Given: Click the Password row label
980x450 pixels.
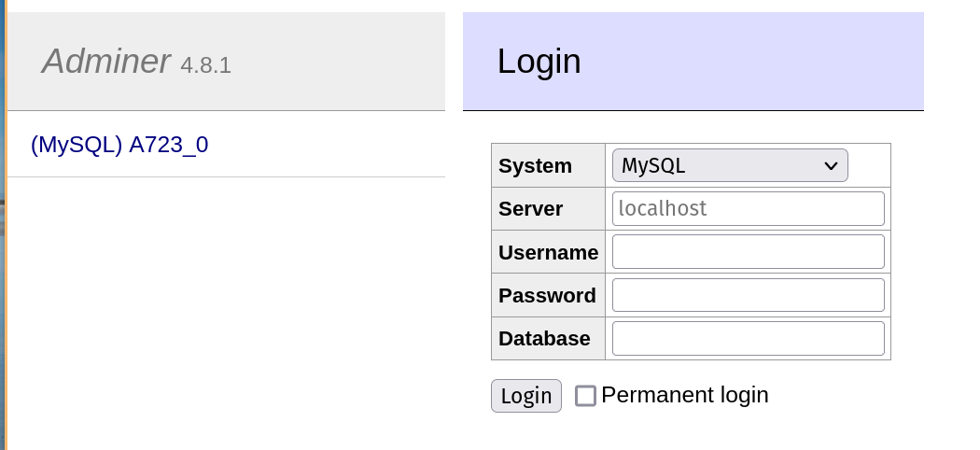Looking at the screenshot, I should click(x=547, y=296).
